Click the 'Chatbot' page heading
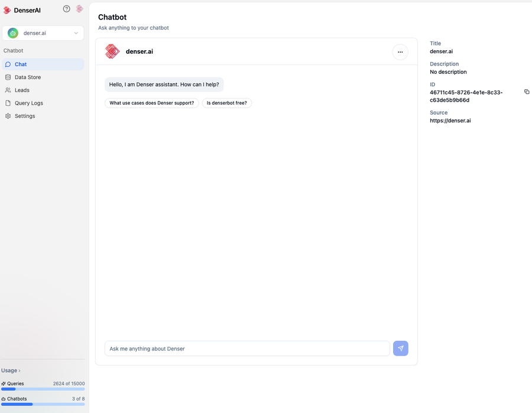Screen dimensions: 532x413 (112, 17)
